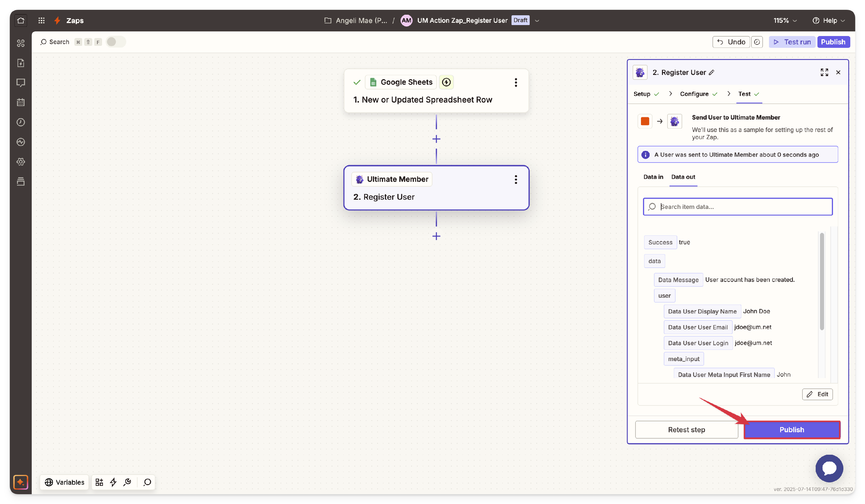Click the Data User Display Name label
The height and width of the screenshot is (504, 865).
tap(702, 312)
